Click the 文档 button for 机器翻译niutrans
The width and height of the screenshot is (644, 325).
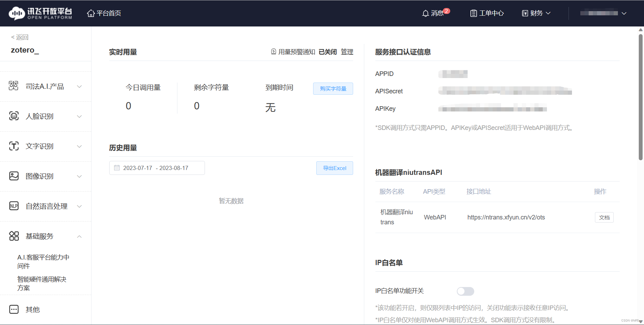[604, 217]
